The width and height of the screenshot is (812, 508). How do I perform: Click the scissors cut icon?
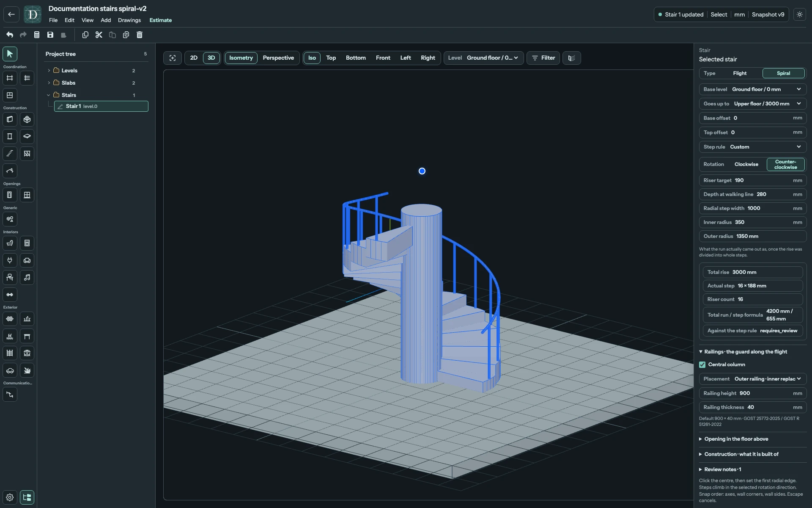point(99,35)
